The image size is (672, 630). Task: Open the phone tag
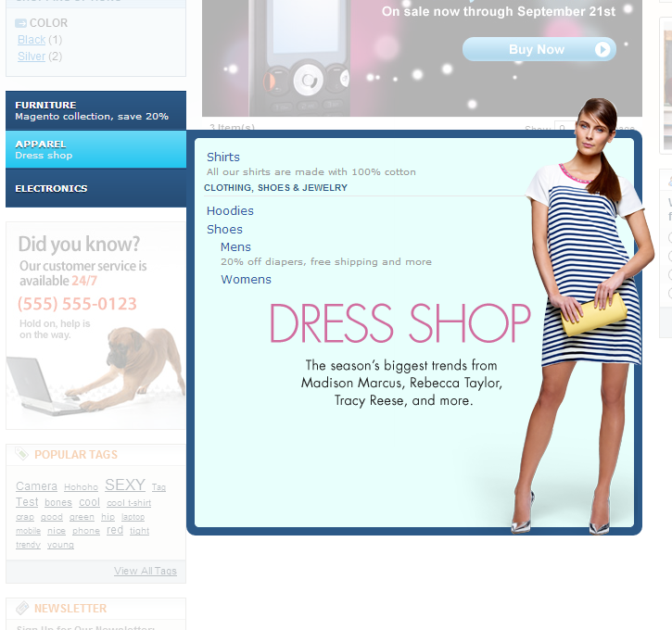pyautogui.click(x=86, y=531)
